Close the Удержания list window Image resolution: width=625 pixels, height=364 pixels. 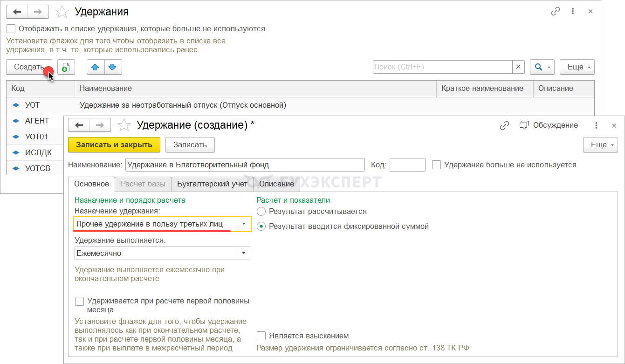click(x=591, y=12)
